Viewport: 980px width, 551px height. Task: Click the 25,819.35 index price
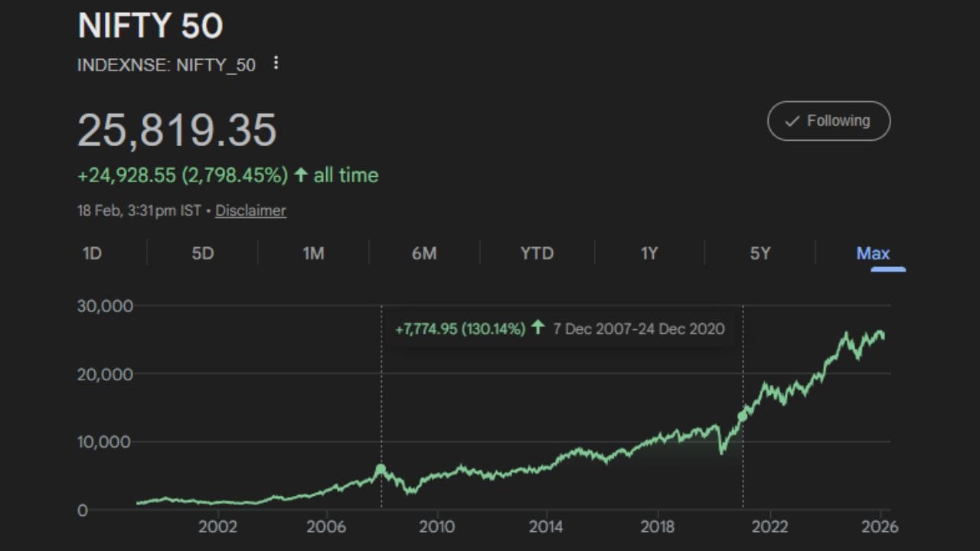(x=177, y=131)
